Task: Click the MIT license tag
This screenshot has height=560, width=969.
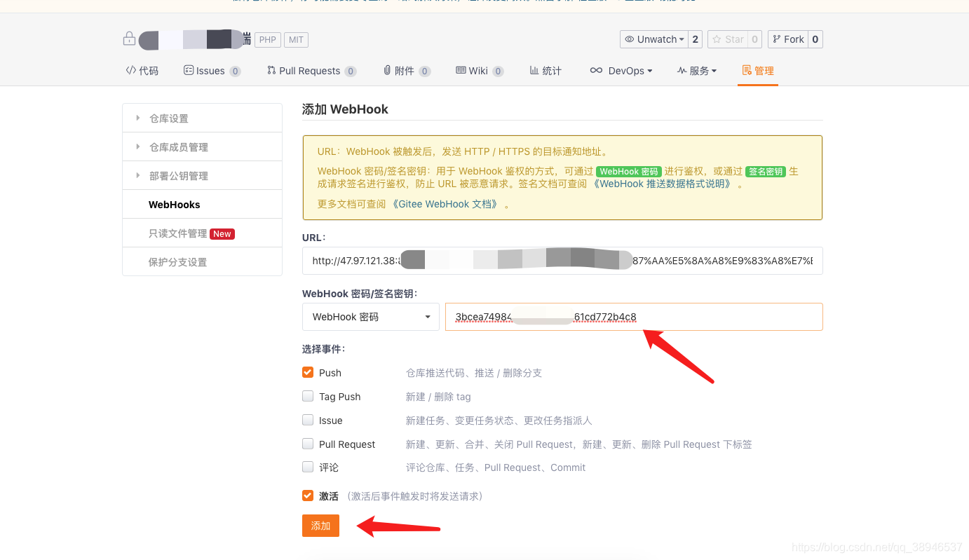Action: pos(297,40)
